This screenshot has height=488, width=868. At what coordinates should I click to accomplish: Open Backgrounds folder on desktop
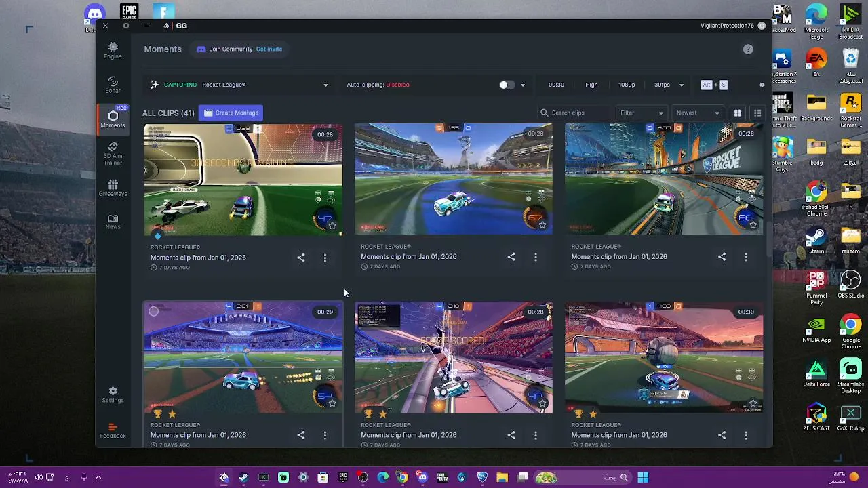click(816, 107)
